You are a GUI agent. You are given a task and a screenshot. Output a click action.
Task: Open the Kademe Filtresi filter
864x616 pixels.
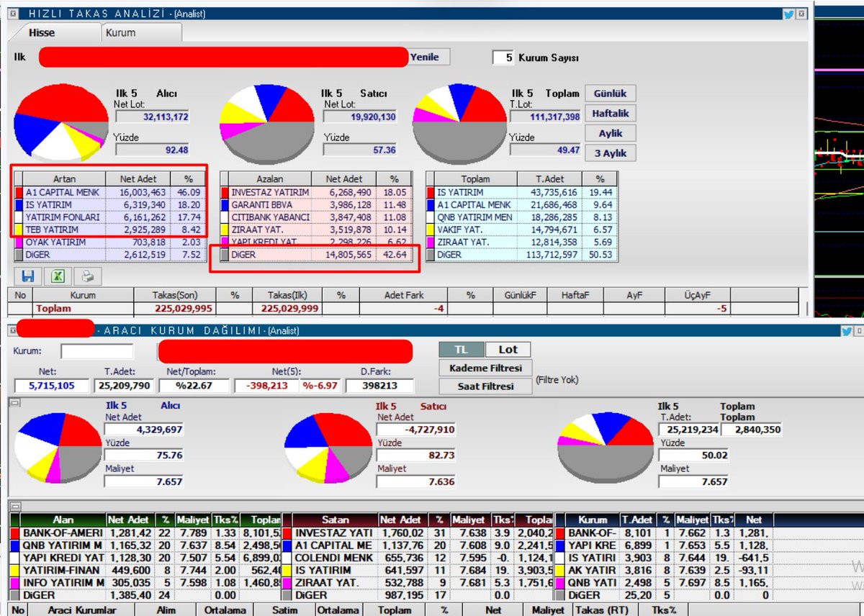(485, 368)
